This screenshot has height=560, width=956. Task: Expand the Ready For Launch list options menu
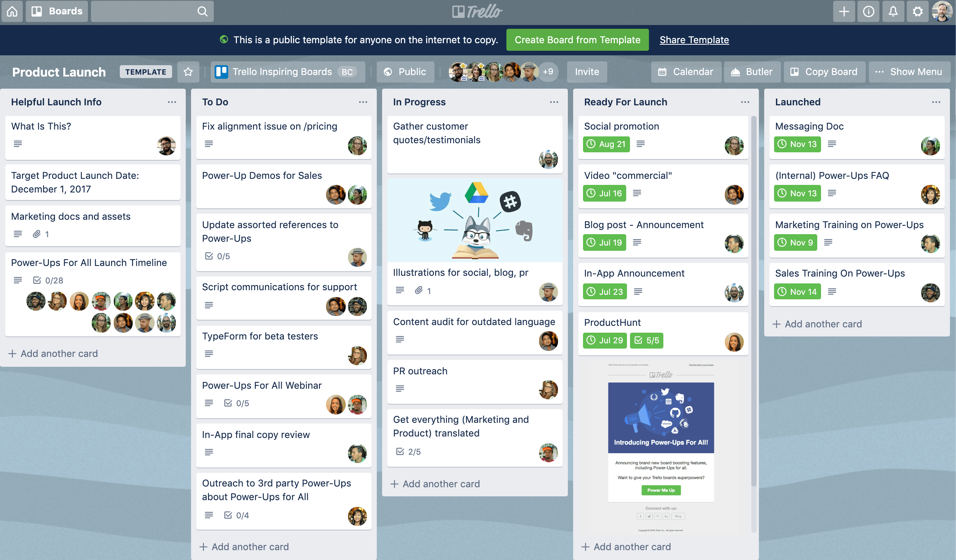click(x=745, y=102)
